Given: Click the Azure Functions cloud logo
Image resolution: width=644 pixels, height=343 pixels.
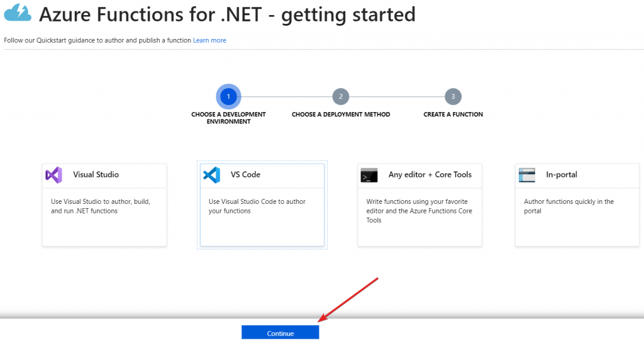Looking at the screenshot, I should coord(18,13).
